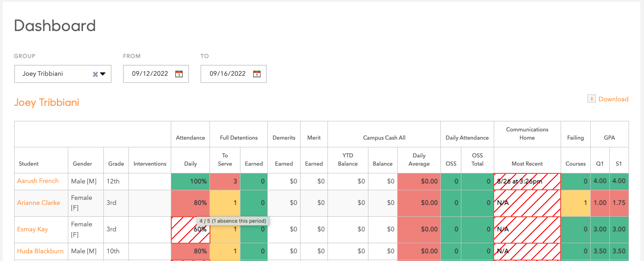Image resolution: width=644 pixels, height=261 pixels.
Task: Clear the Joey Tribbiani group selection
Action: tap(95, 74)
